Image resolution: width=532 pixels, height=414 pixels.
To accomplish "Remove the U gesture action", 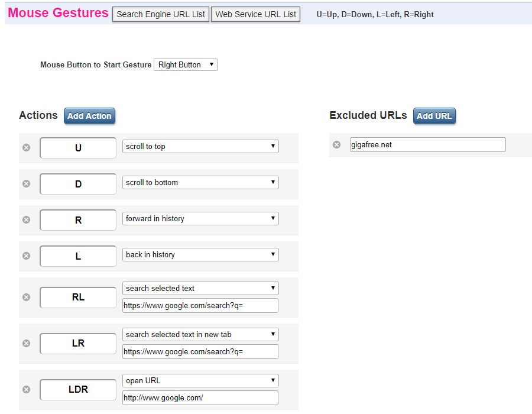I will 26,148.
